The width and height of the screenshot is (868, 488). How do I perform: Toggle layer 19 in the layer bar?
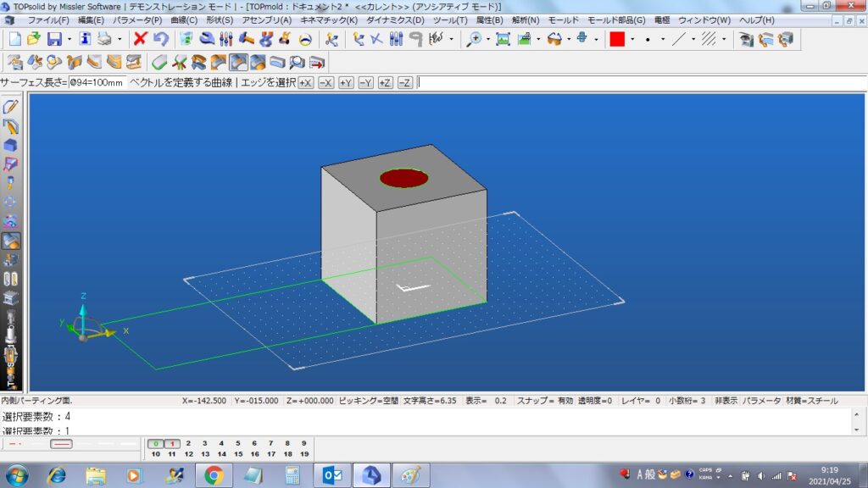[x=304, y=454]
